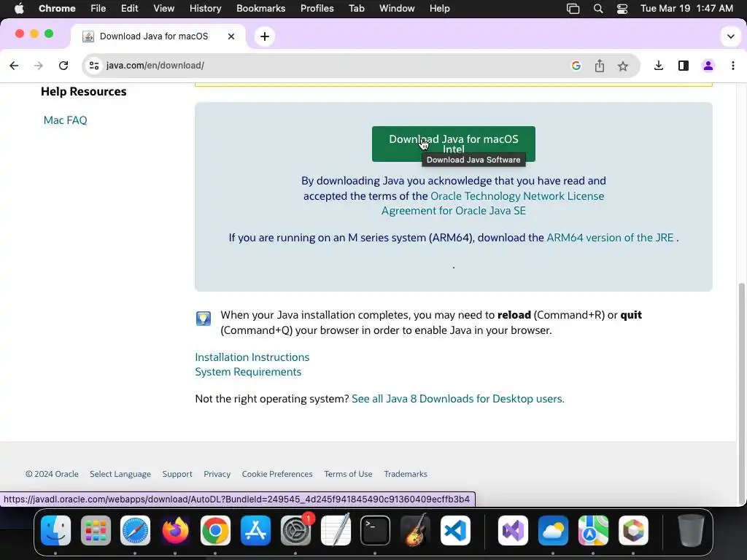Open System Requirements link
The image size is (747, 560).
click(248, 372)
